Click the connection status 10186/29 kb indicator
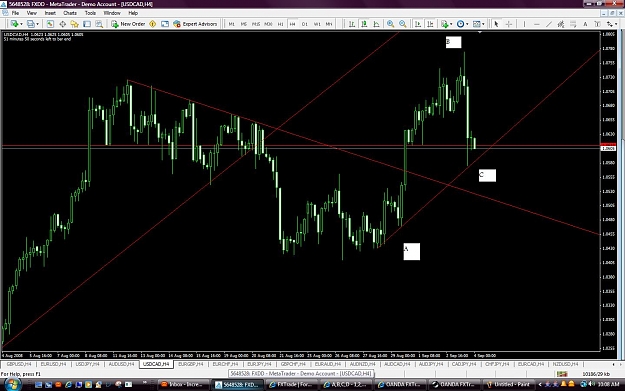Viewport: 625px width, 391px height. (595, 374)
